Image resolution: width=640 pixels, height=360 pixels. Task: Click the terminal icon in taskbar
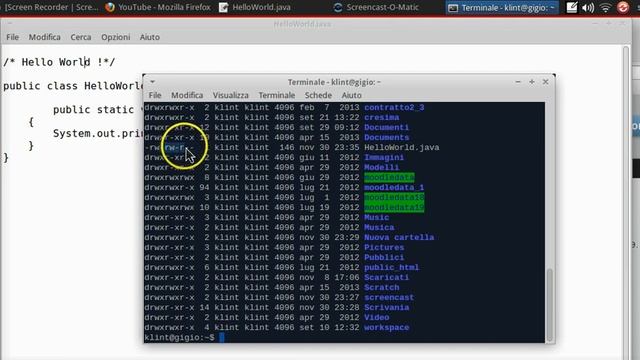[x=453, y=8]
